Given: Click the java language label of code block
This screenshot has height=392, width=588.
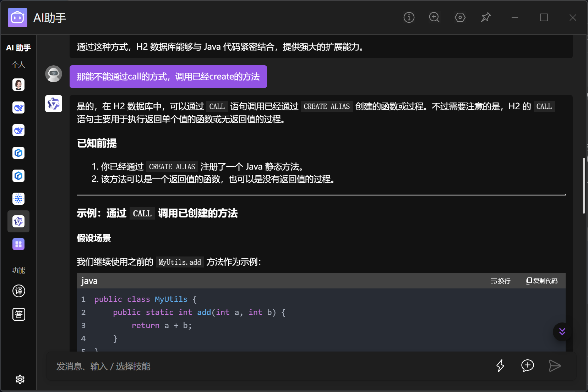Looking at the screenshot, I should 89,281.
